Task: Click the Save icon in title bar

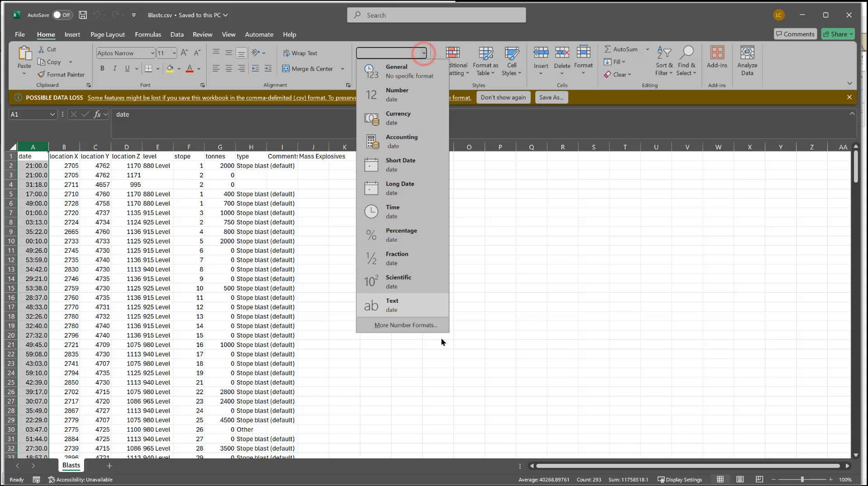Action: point(83,15)
